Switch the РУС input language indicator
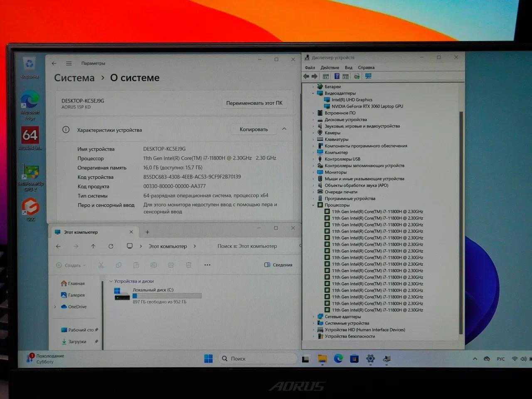 [500, 359]
